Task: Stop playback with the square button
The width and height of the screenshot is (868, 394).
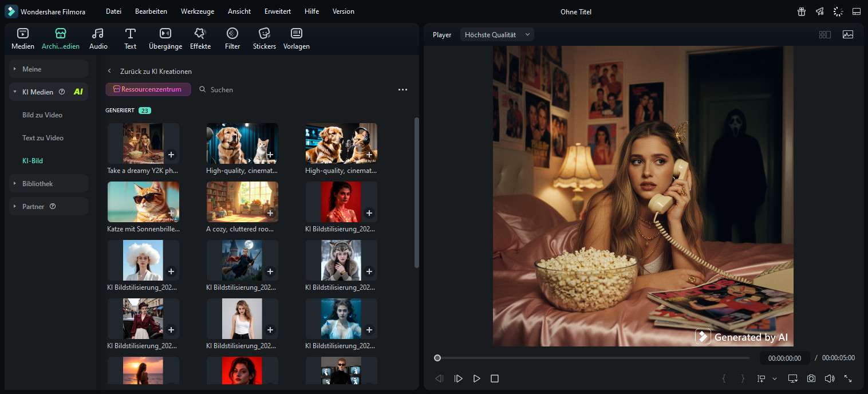Action: [495, 379]
